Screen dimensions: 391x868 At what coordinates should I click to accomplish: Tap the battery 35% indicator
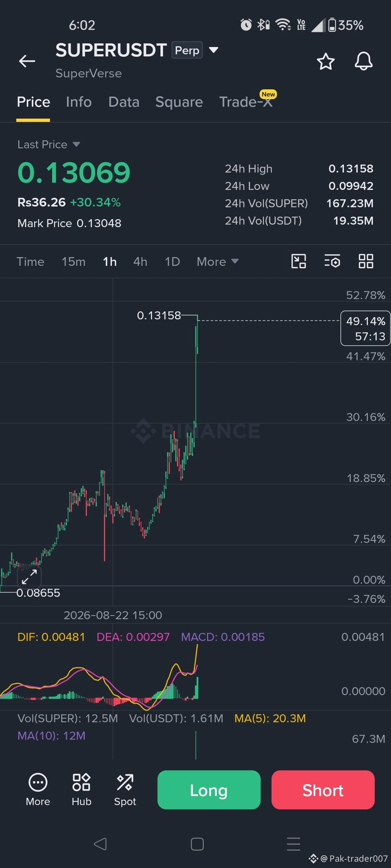346,25
